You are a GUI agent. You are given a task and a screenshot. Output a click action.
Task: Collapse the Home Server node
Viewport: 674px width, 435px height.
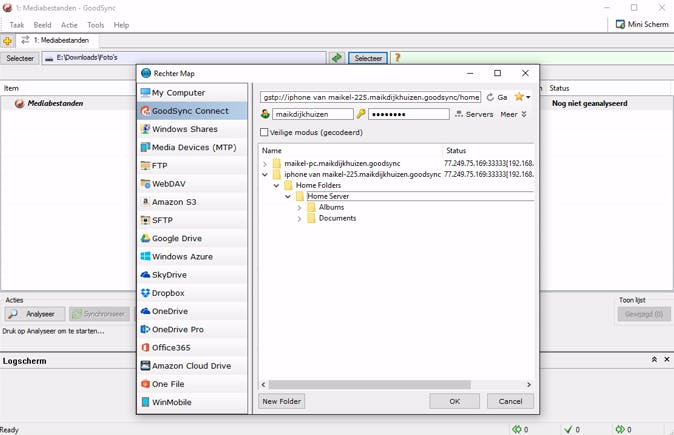[288, 196]
